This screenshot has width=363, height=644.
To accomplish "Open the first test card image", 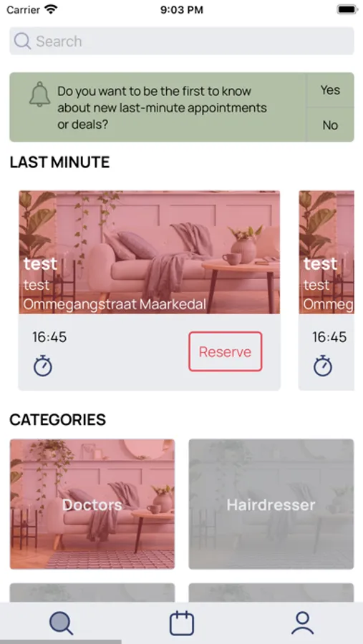I will pos(149,252).
